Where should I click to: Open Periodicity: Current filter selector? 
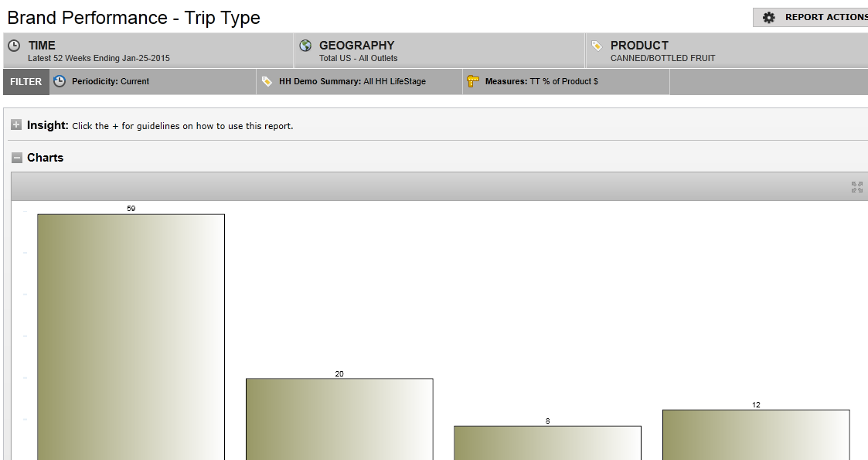coord(111,81)
